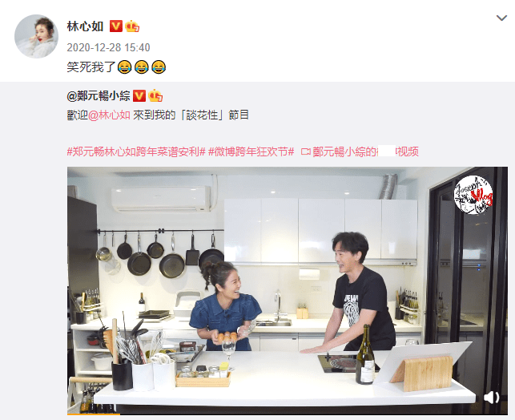Play the kitchen video by clicking its frame

point(288,290)
